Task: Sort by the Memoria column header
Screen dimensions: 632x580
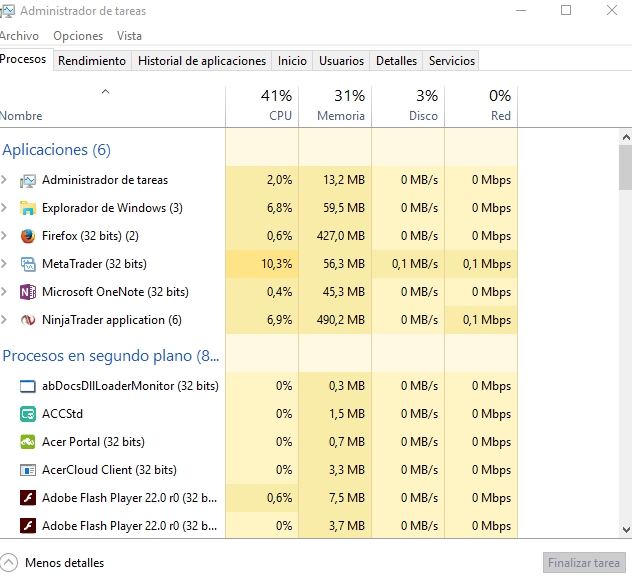Action: [335, 106]
